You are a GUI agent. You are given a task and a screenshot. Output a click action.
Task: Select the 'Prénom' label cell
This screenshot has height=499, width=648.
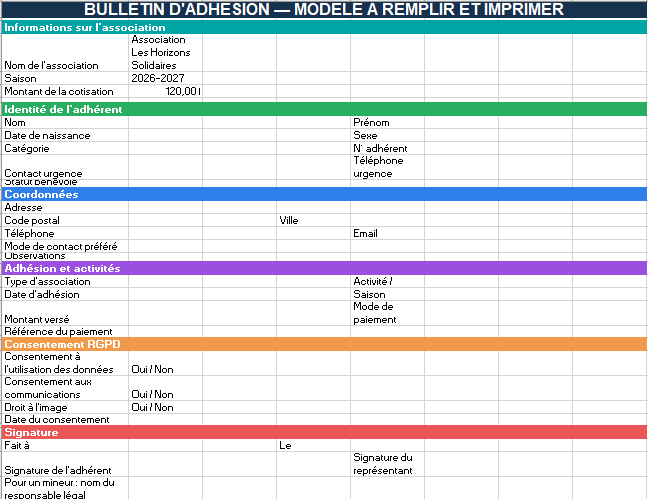pyautogui.click(x=387, y=122)
